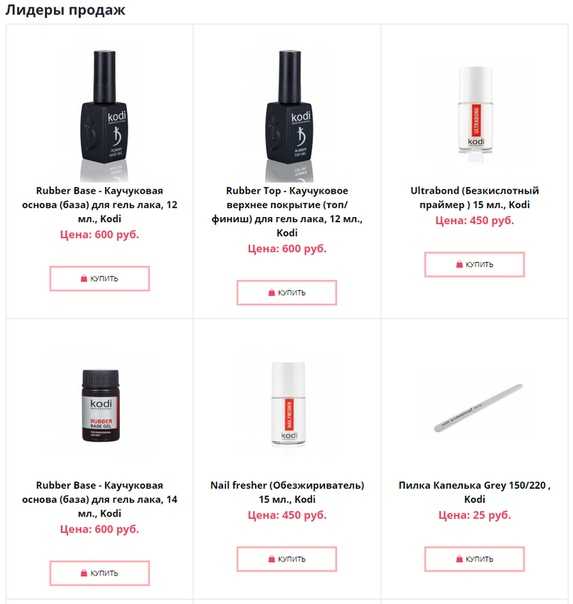Screen dimensions: 573x604
Task: Click Купить for Ultrabond priced 450 руб.
Action: 474,265
